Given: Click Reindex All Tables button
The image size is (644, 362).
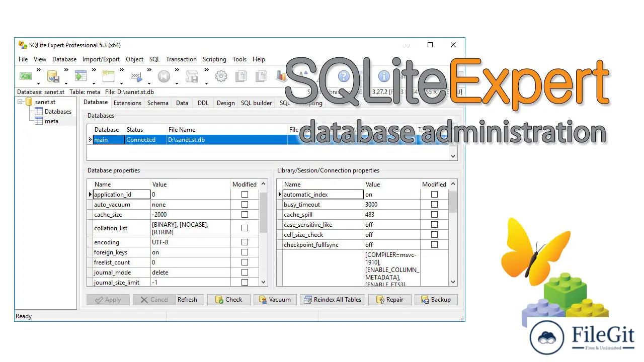Looking at the screenshot, I should (332, 299).
